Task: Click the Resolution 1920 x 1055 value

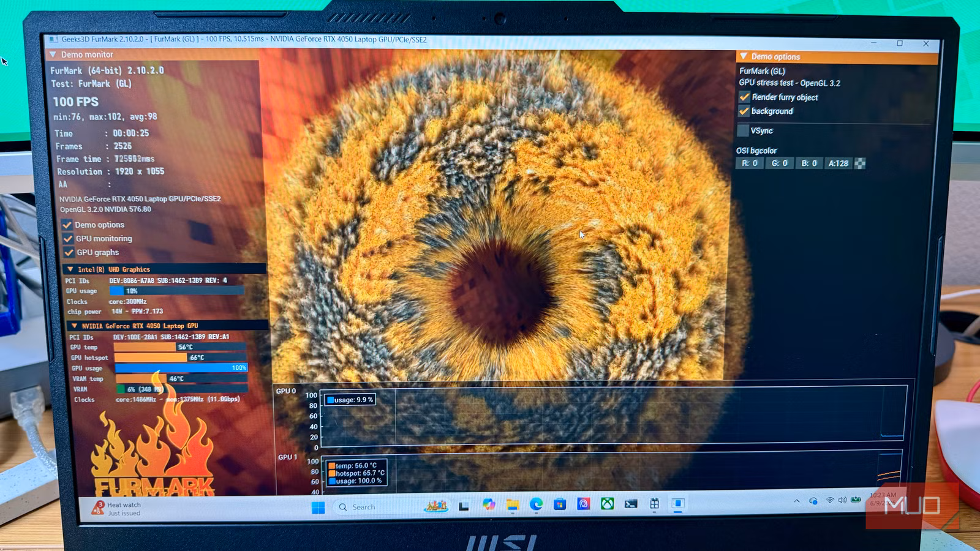Action: (140, 171)
